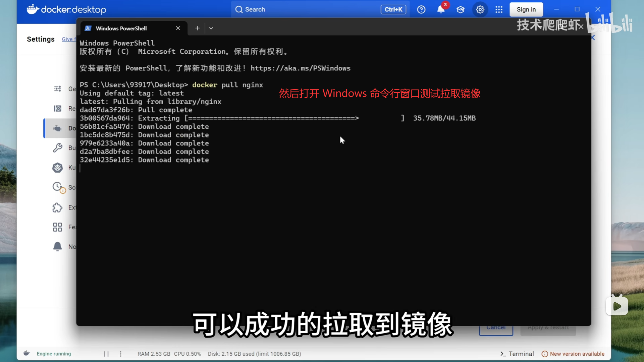Click the Sign in button
The width and height of the screenshot is (644, 362).
pos(526,9)
